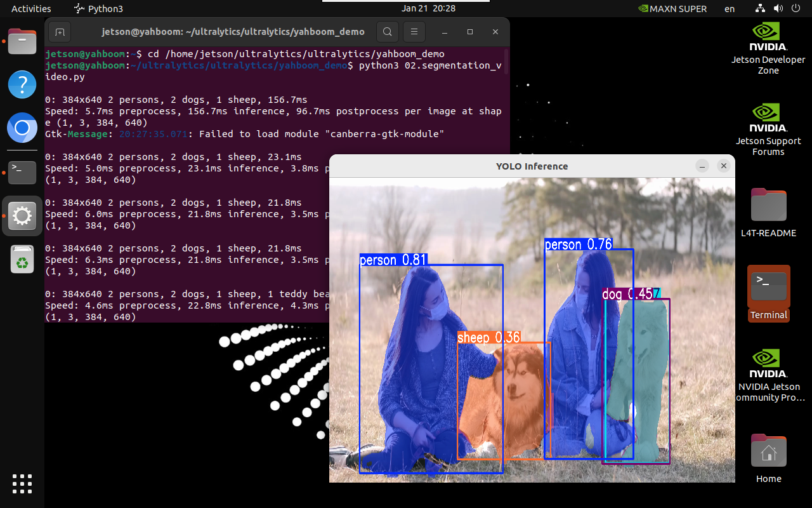The width and height of the screenshot is (812, 508).
Task: Select the Terminal launcher on the desktop
Action: (768, 293)
